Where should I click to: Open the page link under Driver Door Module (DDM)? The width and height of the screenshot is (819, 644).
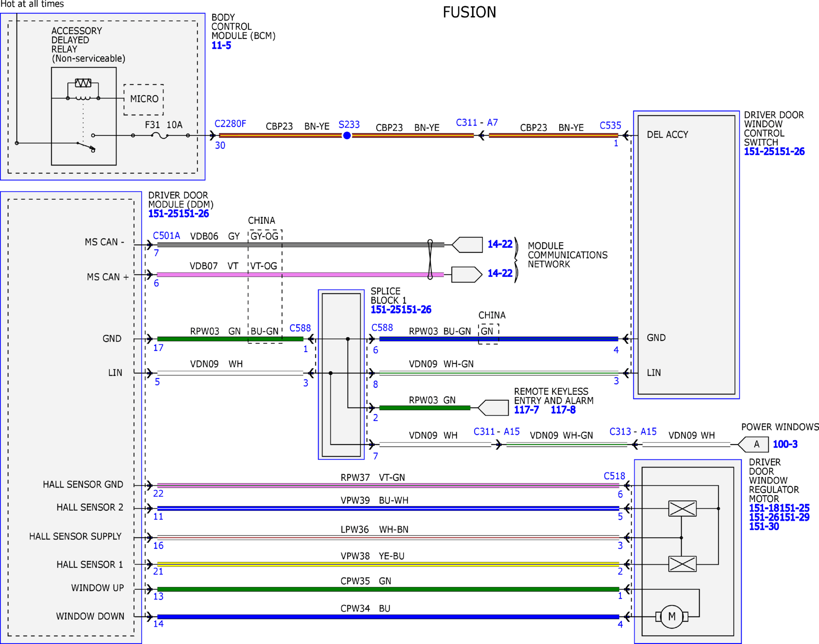(179, 214)
